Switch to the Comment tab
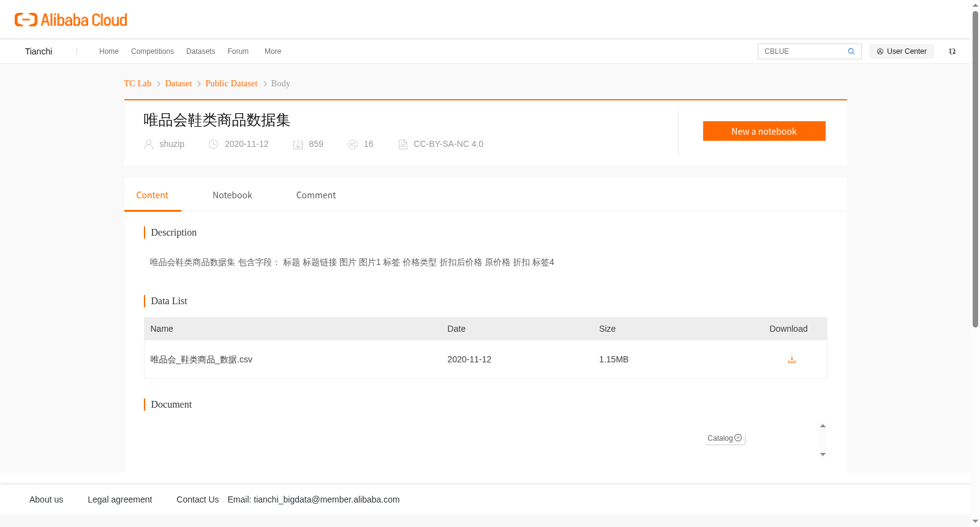The height and width of the screenshot is (527, 980). [x=316, y=195]
